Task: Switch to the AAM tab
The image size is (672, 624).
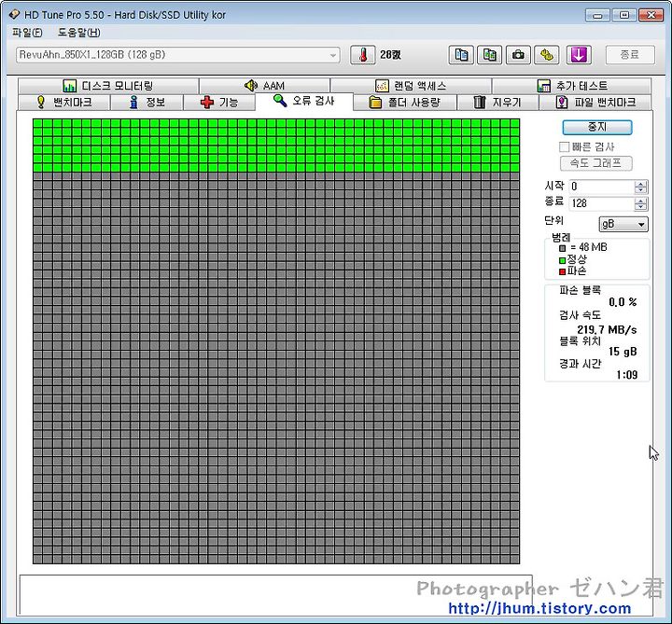Action: pos(264,86)
